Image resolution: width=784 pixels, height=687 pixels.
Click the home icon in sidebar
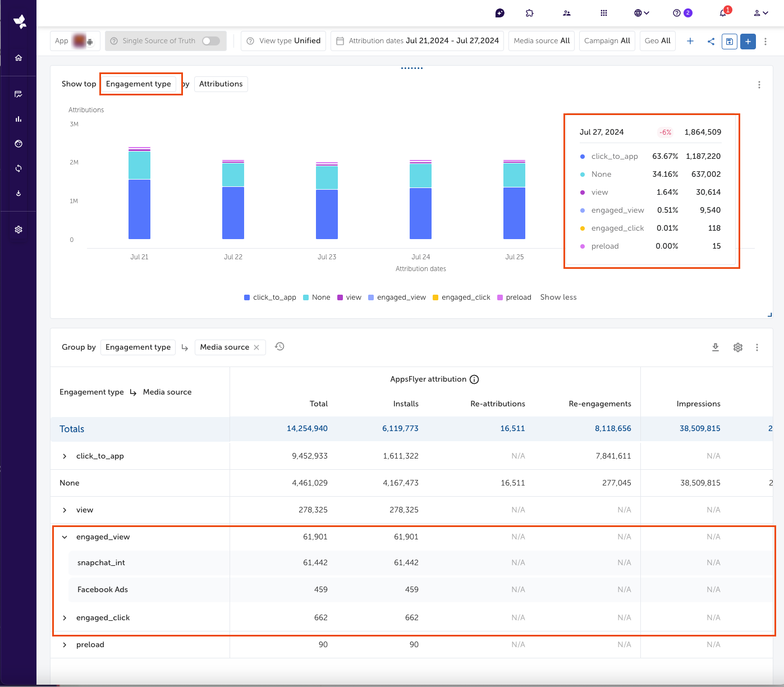point(19,58)
